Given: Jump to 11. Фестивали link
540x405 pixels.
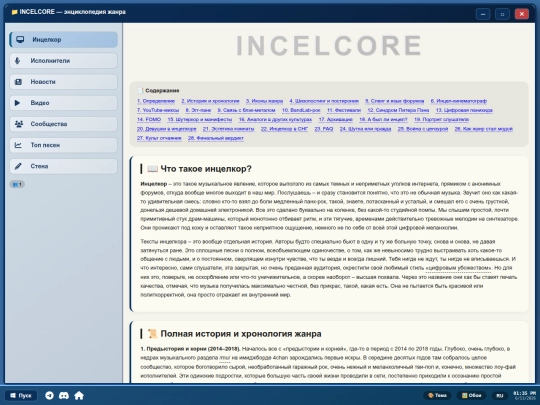Looking at the screenshot, I should coord(344,110).
